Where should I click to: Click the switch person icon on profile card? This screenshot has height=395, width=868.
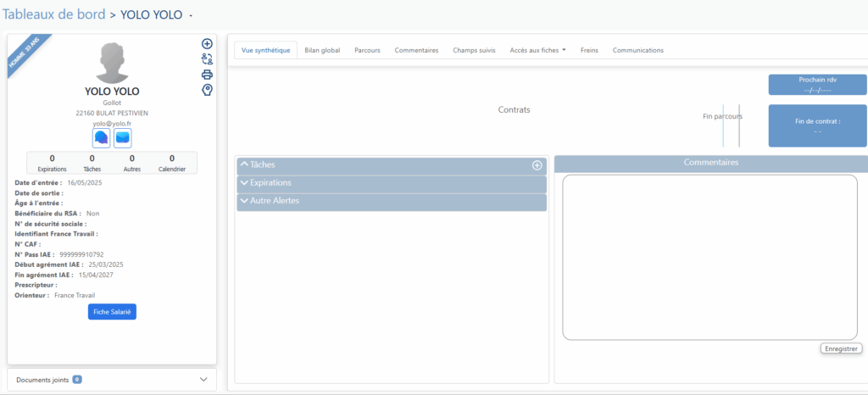(207, 58)
